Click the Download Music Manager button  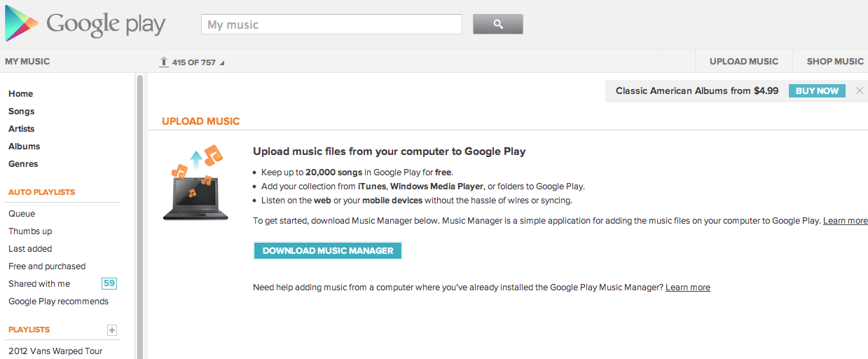[328, 250]
